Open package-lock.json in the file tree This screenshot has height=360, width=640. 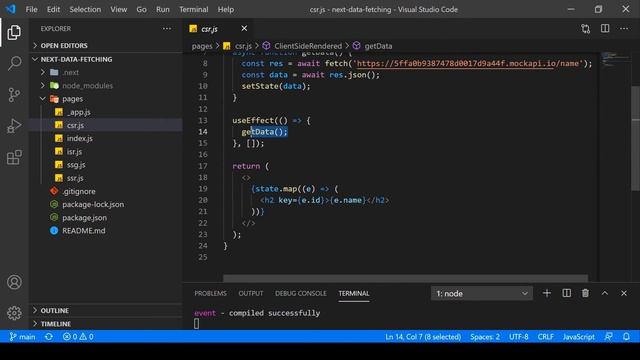coord(106,204)
